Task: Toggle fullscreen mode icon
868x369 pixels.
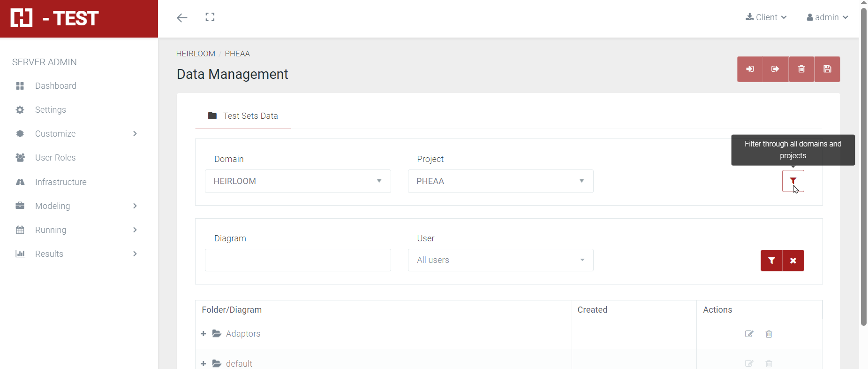Action: click(210, 17)
